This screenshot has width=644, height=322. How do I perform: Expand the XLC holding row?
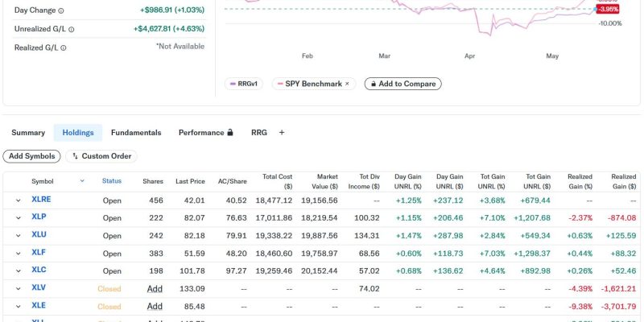tap(18, 271)
